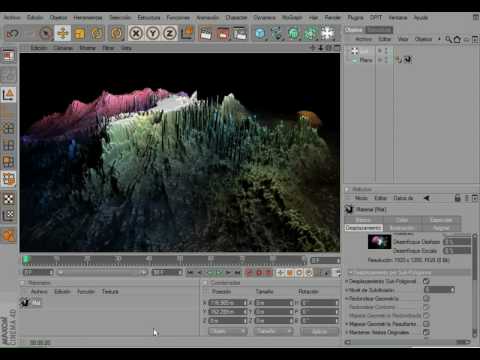Open the Ayuda menu
This screenshot has width=480, height=360.
point(421,18)
